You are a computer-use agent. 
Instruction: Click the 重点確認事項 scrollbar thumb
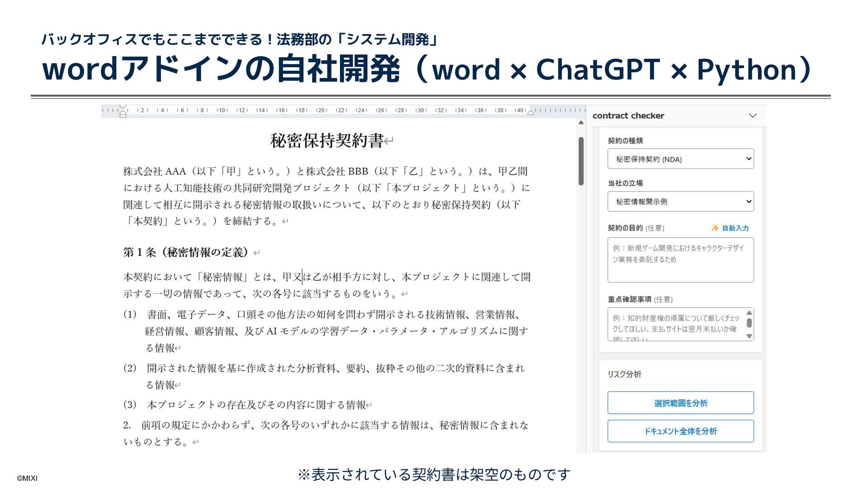[x=749, y=323]
